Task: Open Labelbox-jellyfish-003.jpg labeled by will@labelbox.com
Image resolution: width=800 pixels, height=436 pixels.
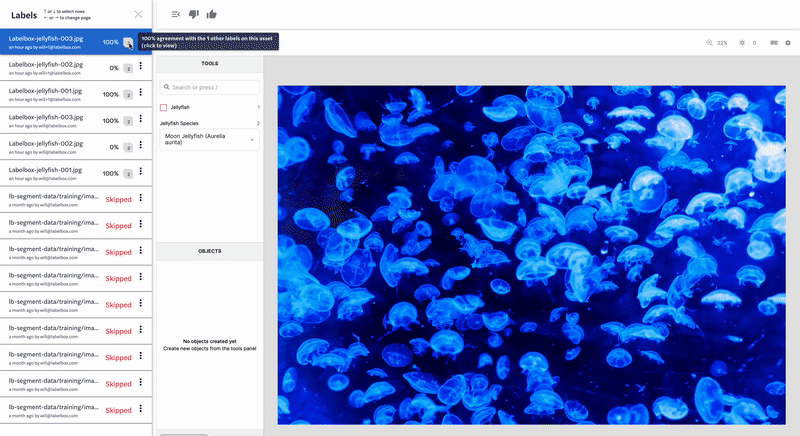Action: [76, 121]
